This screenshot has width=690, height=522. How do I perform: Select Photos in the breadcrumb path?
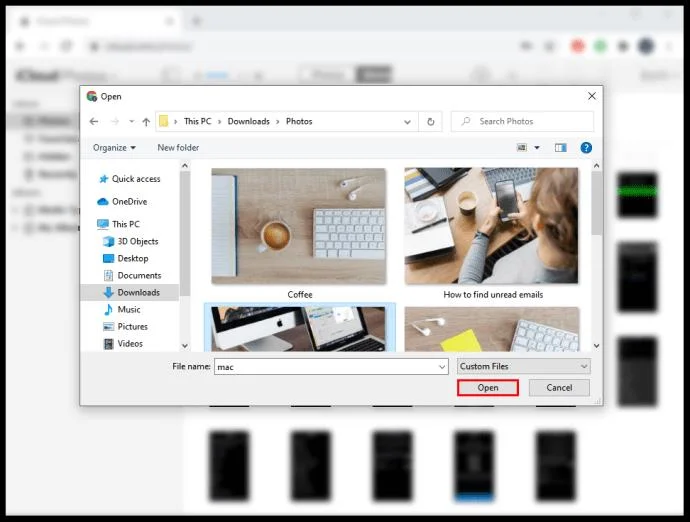pyautogui.click(x=299, y=121)
